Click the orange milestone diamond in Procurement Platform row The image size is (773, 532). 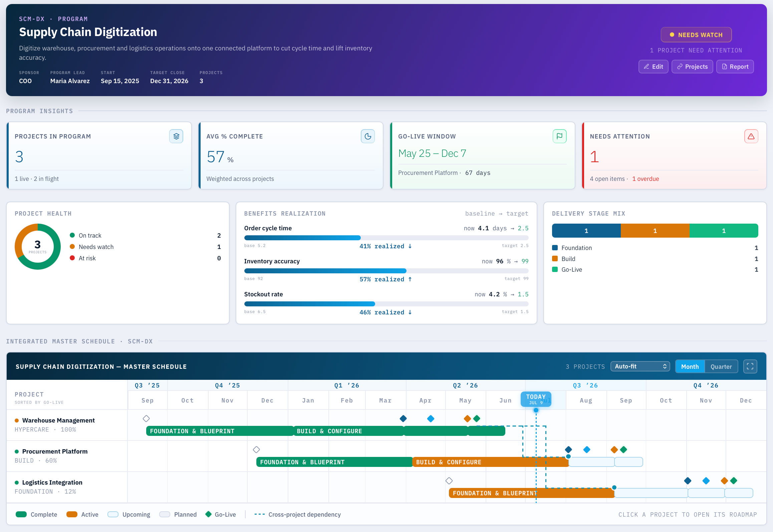614,450
